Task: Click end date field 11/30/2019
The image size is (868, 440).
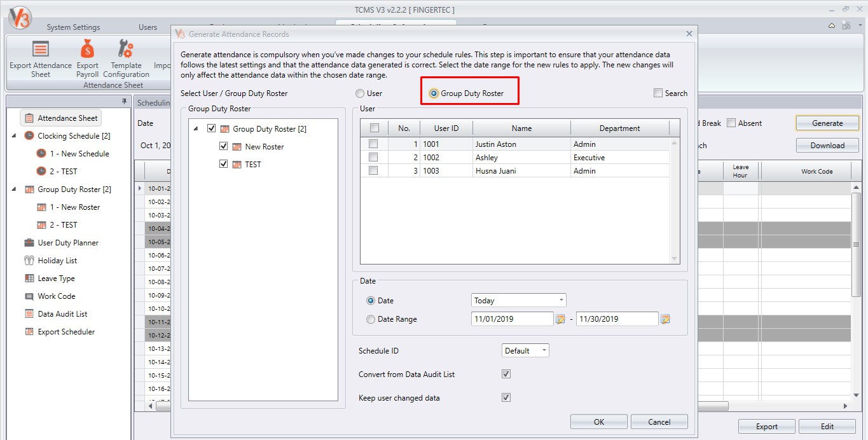Action: (617, 319)
